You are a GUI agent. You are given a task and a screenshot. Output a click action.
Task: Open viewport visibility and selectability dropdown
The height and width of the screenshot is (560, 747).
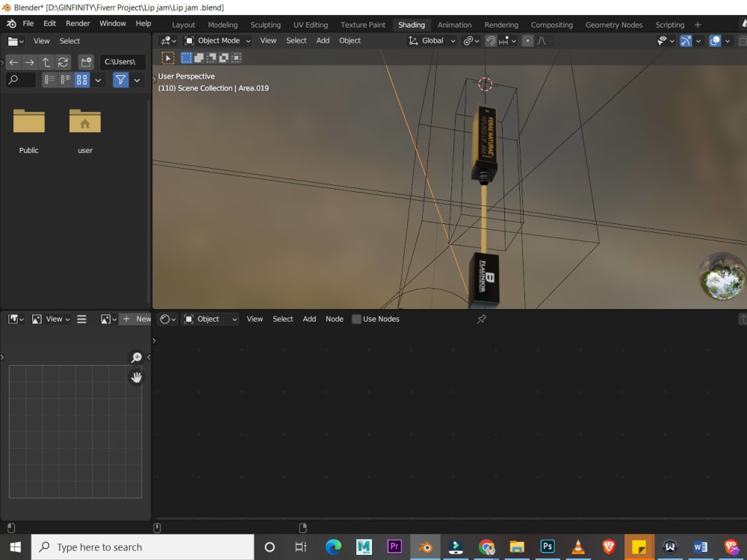pos(666,41)
